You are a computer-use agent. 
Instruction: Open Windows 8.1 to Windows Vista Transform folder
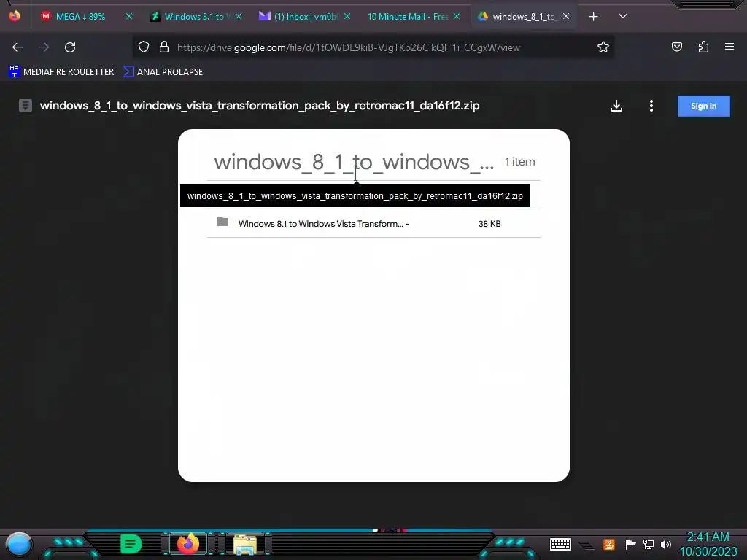374,223
